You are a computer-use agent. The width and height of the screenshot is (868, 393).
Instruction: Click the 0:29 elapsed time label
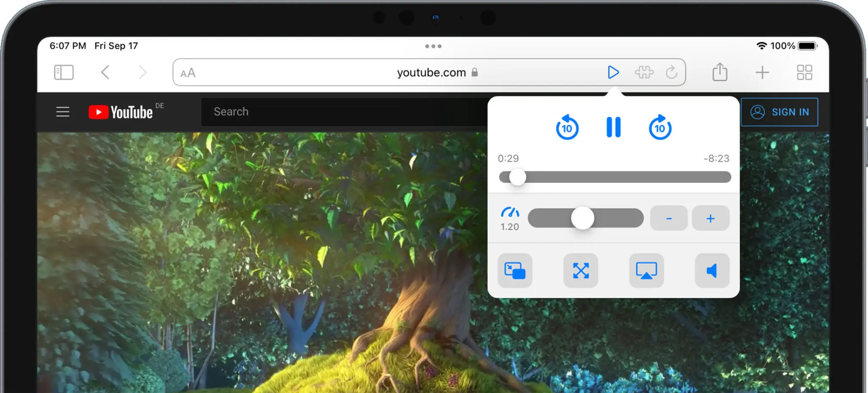(x=508, y=158)
